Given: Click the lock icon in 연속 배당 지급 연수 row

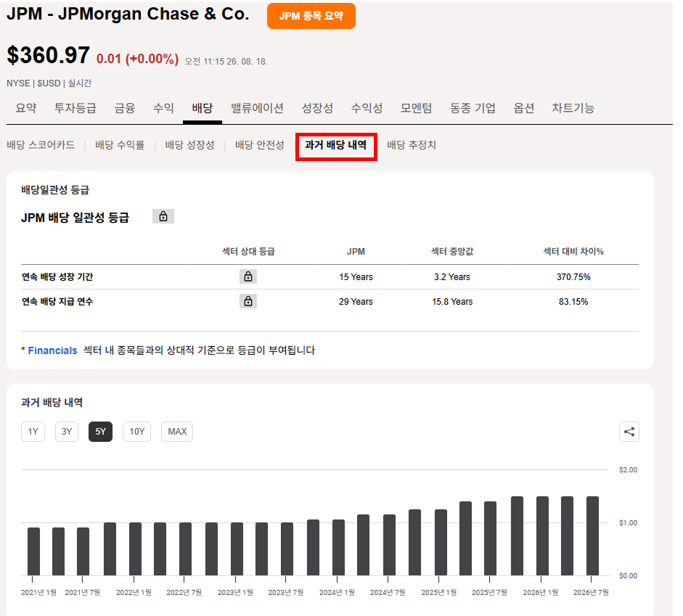Looking at the screenshot, I should tap(248, 301).
